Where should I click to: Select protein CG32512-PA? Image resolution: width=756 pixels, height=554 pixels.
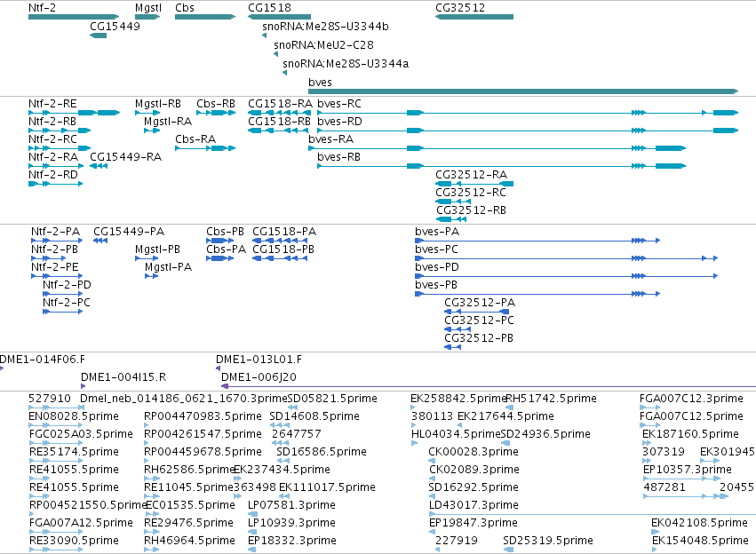(480, 303)
